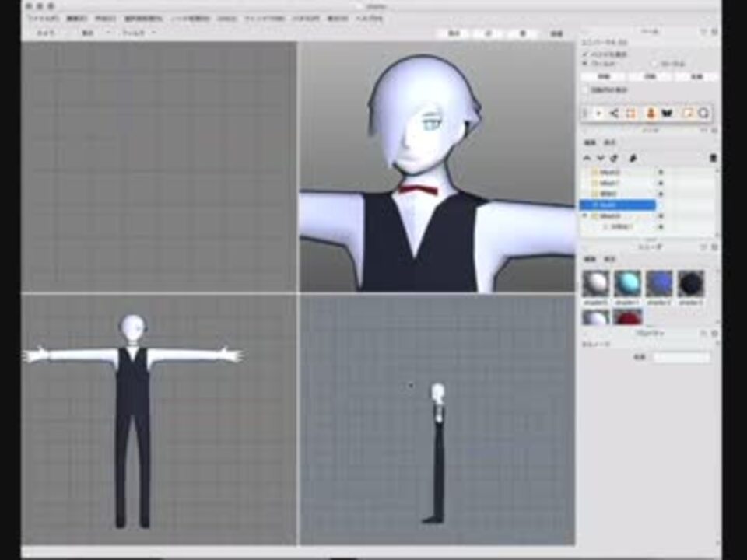This screenshot has width=747, height=560.
Task: Open the second dropdown in the top toolbar
Action: tap(96, 33)
